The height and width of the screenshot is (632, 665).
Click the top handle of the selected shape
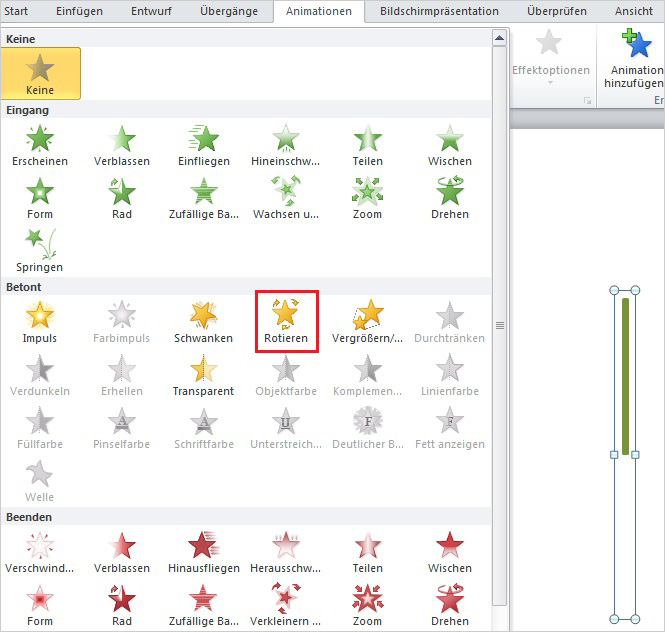[625, 290]
